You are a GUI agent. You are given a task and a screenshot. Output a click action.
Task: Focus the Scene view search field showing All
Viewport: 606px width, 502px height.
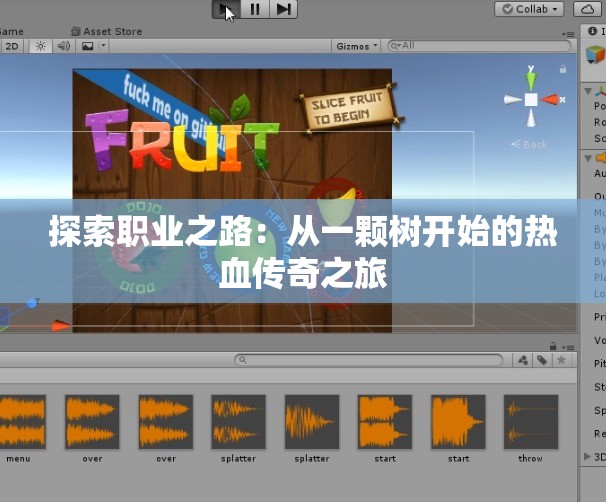479,46
